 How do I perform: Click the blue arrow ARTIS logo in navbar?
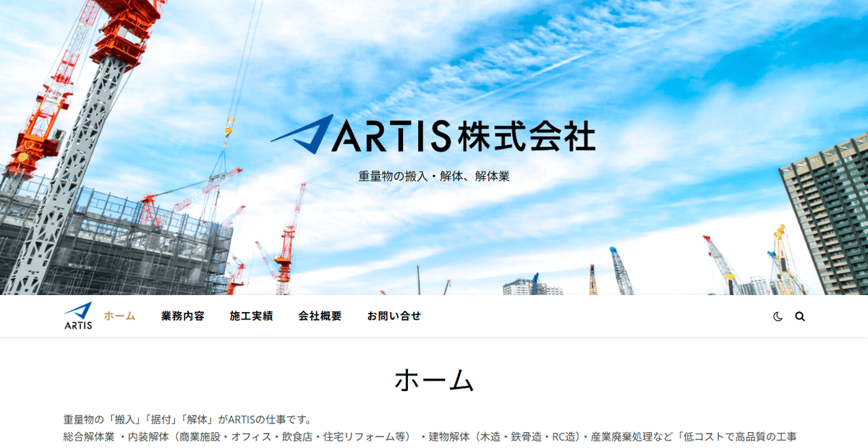pyautogui.click(x=78, y=310)
